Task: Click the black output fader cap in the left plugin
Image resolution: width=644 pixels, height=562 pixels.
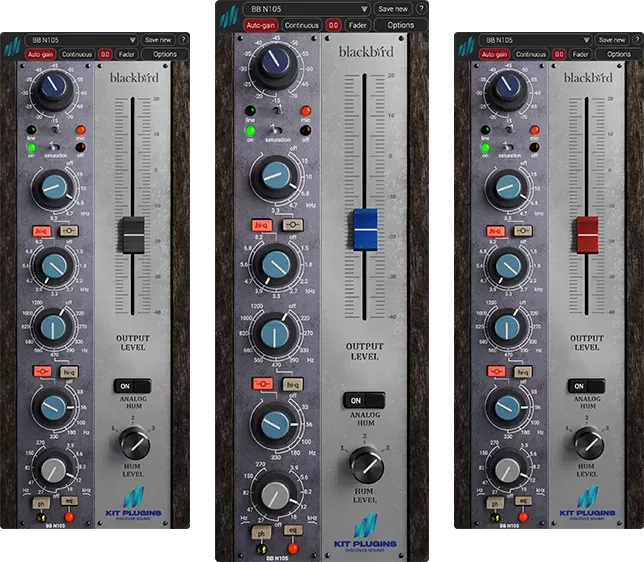Action: tap(133, 235)
